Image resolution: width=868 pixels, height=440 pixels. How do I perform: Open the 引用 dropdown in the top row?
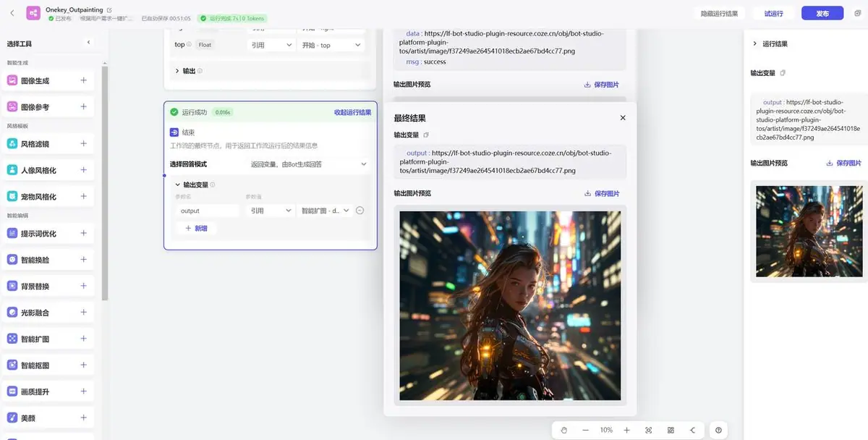pos(270,45)
